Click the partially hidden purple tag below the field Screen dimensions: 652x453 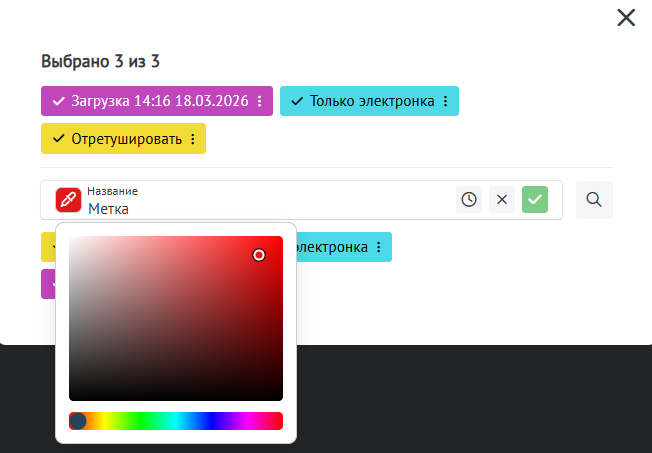pos(47,284)
